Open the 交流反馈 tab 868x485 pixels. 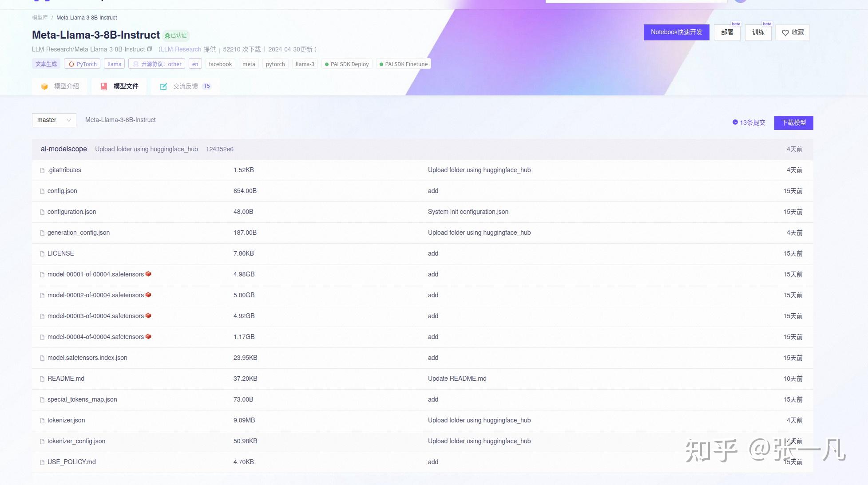(185, 86)
